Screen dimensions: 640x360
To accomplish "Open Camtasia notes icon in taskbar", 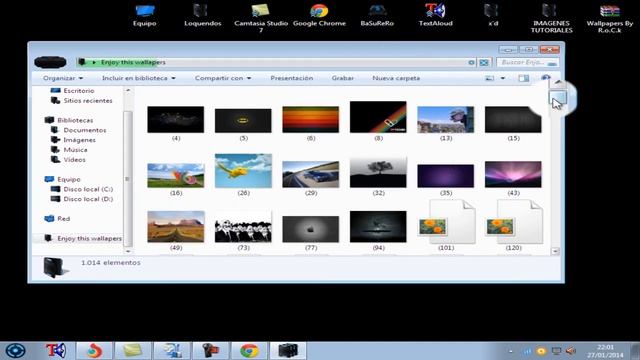I will click(x=133, y=351).
